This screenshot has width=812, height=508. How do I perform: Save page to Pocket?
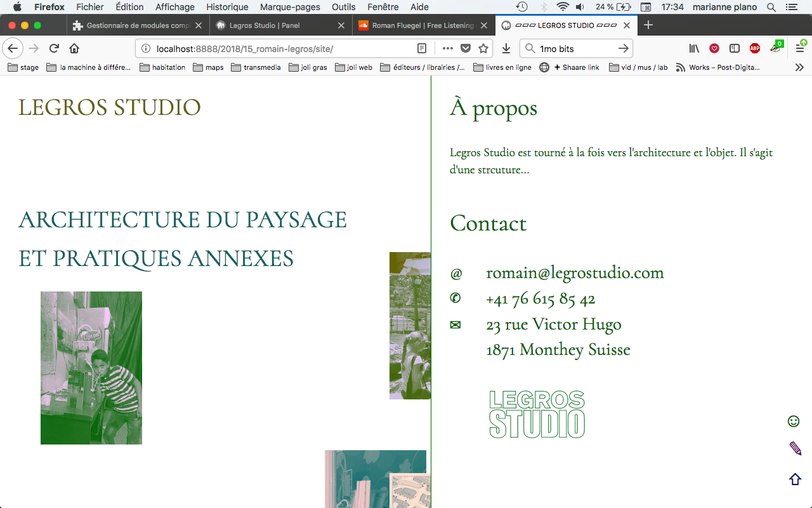pos(466,48)
